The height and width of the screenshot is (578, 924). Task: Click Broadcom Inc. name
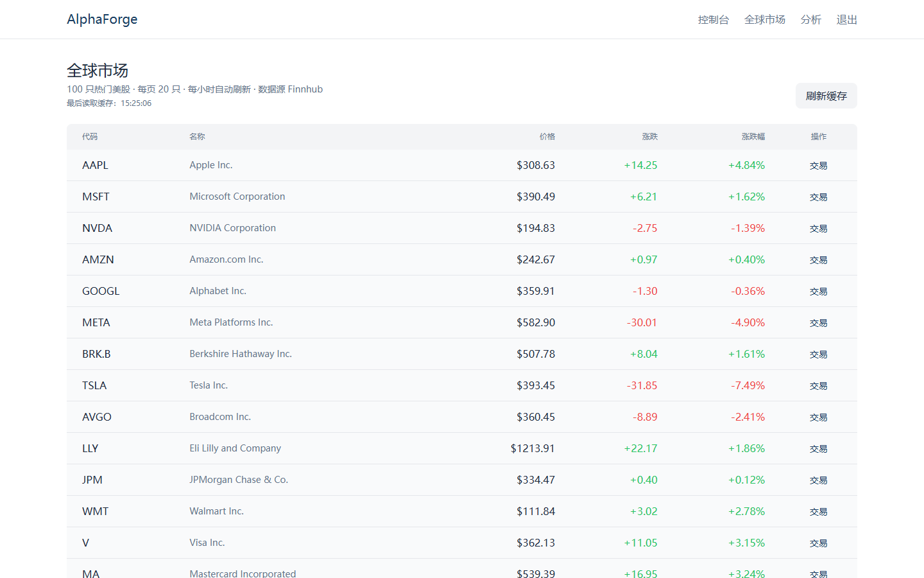pyautogui.click(x=220, y=417)
